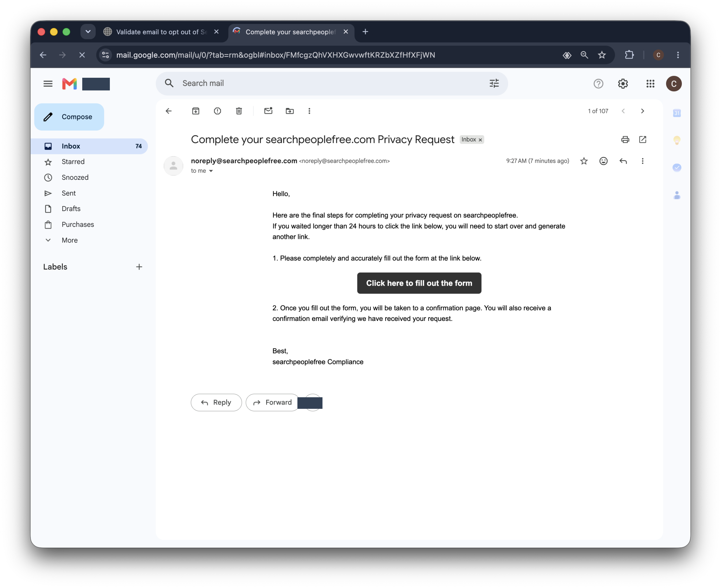Bookmark this page with star icon
Viewport: 721px width, 588px height.
click(x=602, y=55)
